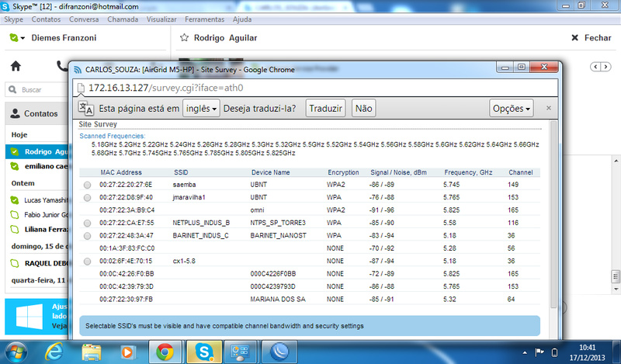Show hidden tray icons arrow
Screen dimensions: 621x364
pos(525,352)
